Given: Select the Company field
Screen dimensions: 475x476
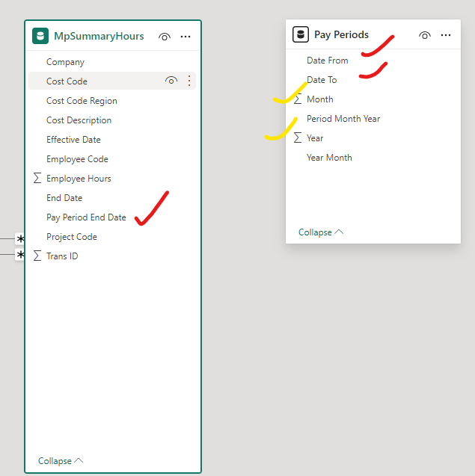Looking at the screenshot, I should (65, 62).
